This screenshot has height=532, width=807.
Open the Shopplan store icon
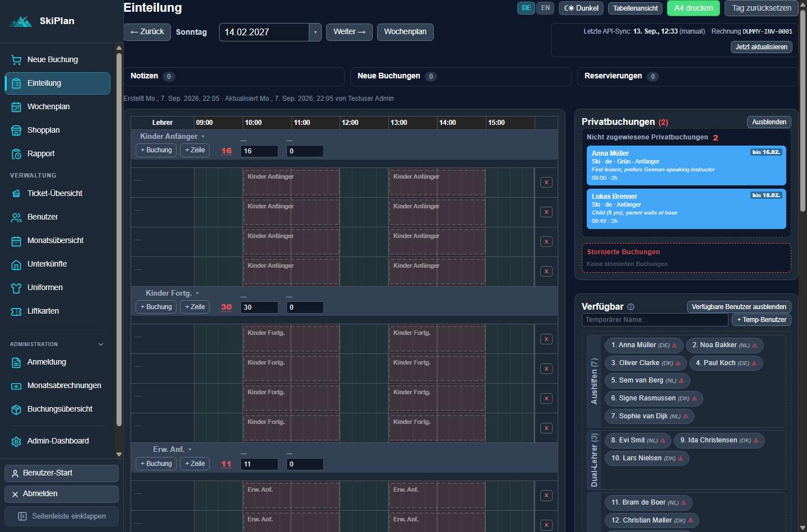[16, 130]
